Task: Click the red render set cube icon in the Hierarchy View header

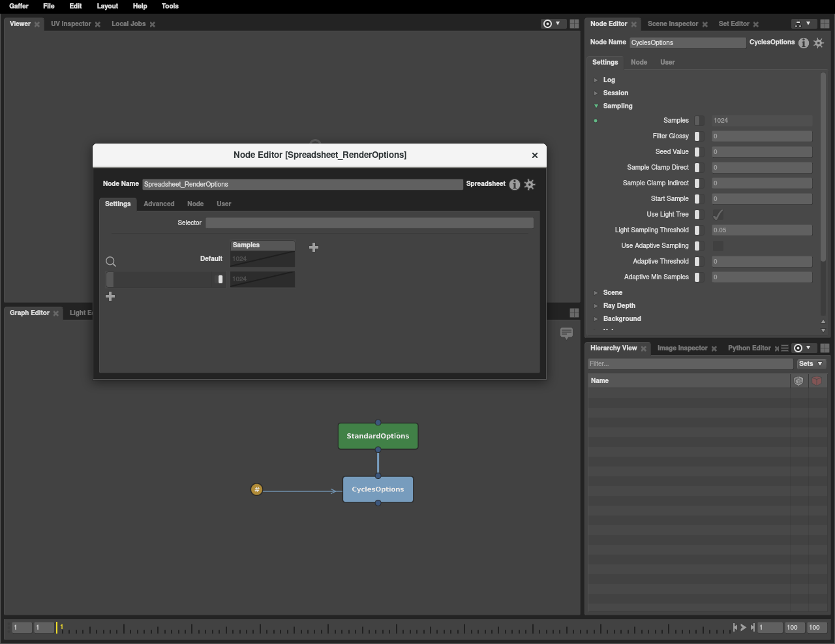Action: pos(817,380)
